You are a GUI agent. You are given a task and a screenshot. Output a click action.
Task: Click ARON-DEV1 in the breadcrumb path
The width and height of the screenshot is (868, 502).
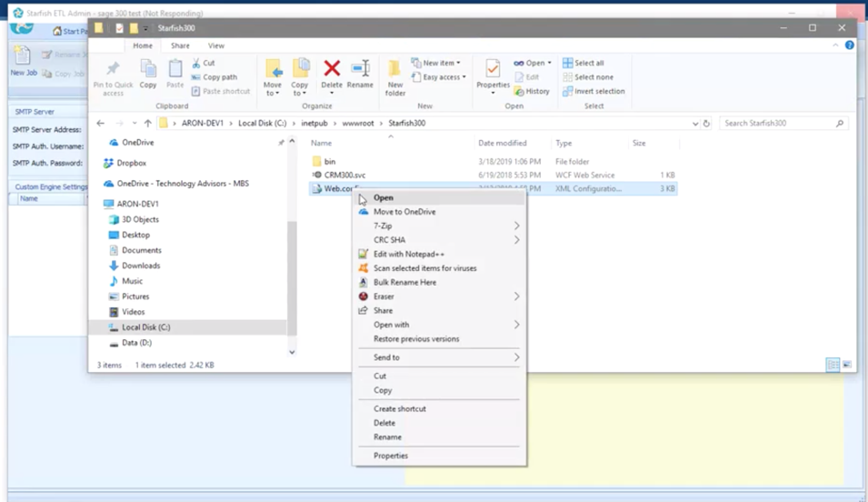203,123
